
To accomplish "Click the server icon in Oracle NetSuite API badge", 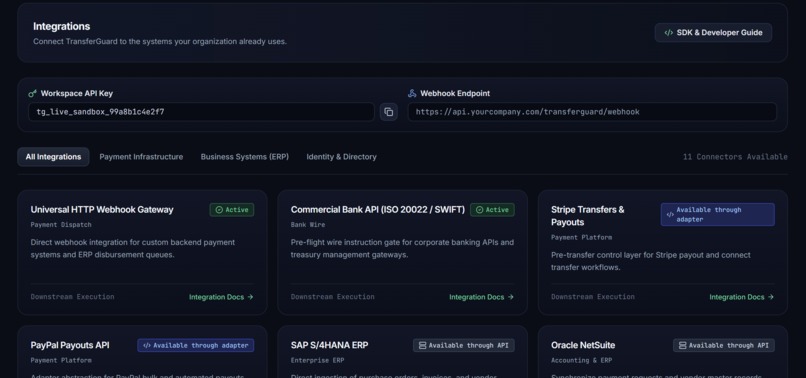I will [x=682, y=346].
